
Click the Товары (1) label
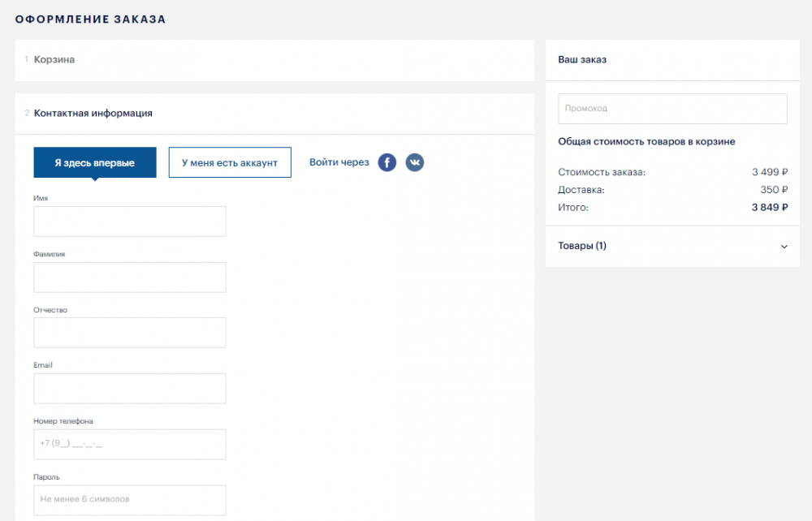pyautogui.click(x=582, y=246)
